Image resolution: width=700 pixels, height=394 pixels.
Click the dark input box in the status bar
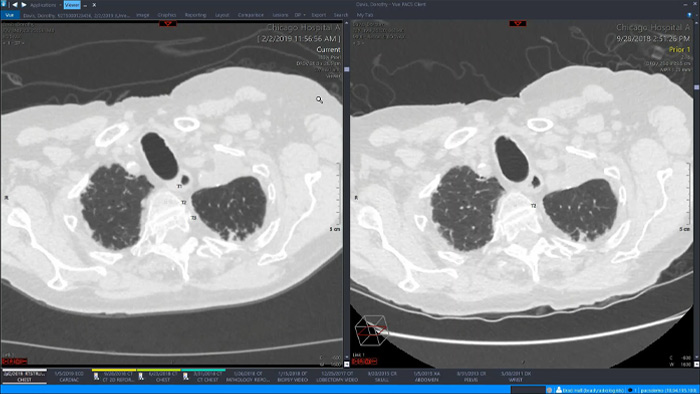pyautogui.click(x=528, y=390)
